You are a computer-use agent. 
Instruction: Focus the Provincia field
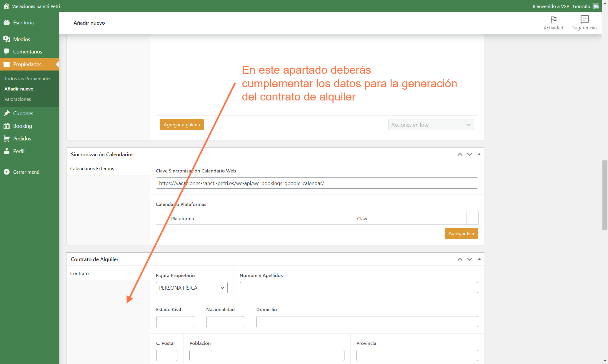417,355
